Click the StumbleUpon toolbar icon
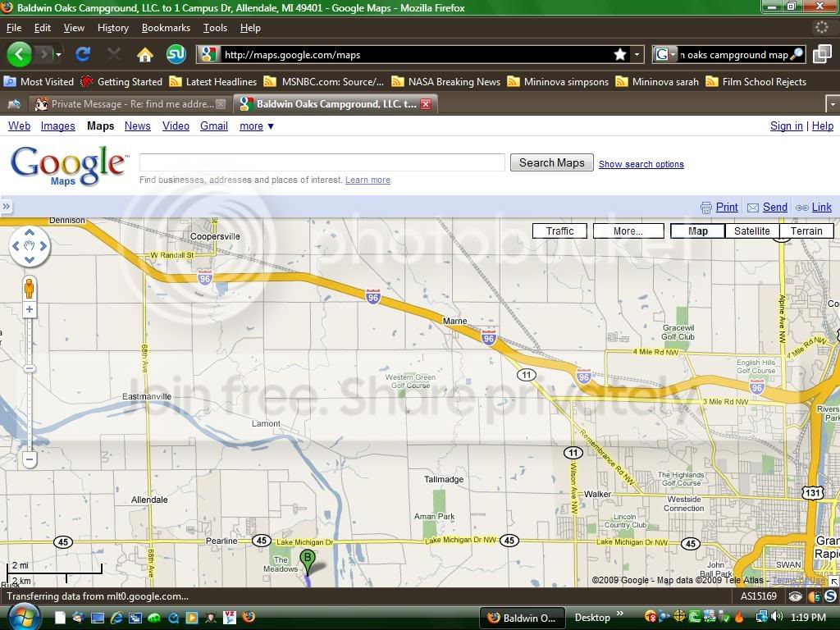This screenshot has width=840, height=630. (176, 53)
